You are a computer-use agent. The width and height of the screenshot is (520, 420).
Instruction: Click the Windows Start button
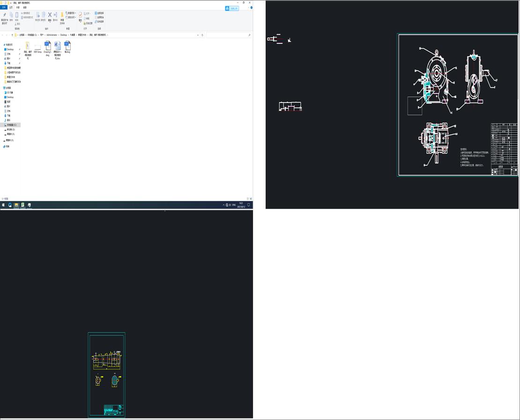coord(3,205)
